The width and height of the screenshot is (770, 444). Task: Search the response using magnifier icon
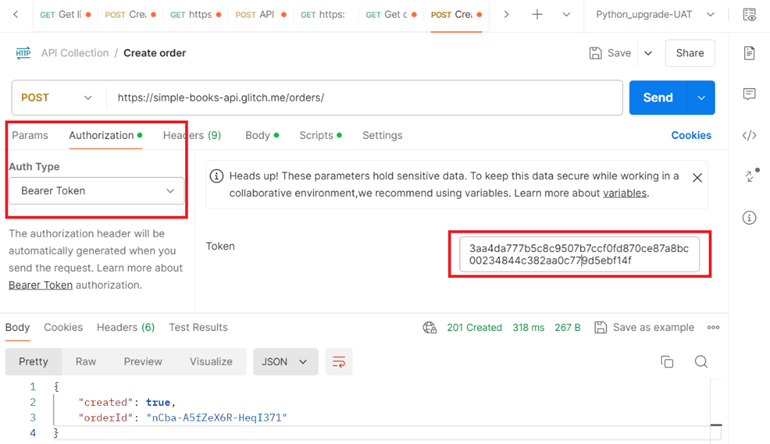[701, 362]
